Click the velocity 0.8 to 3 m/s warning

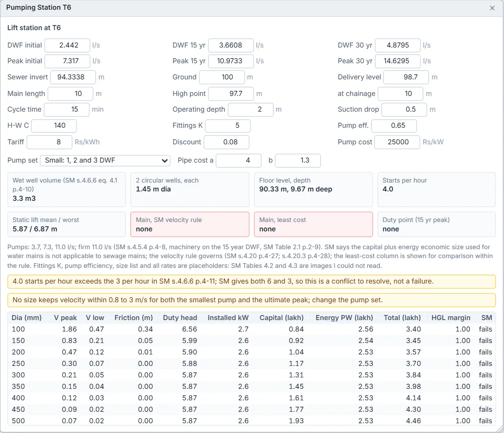(x=252, y=300)
